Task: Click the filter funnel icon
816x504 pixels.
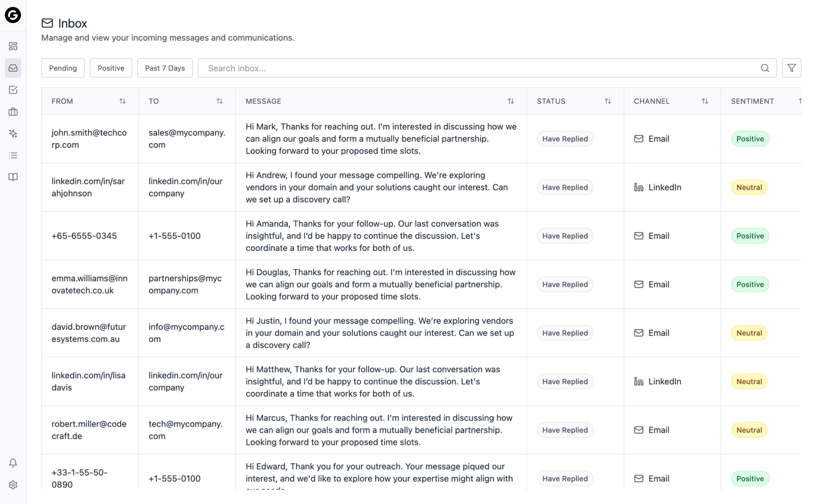Action: [791, 68]
